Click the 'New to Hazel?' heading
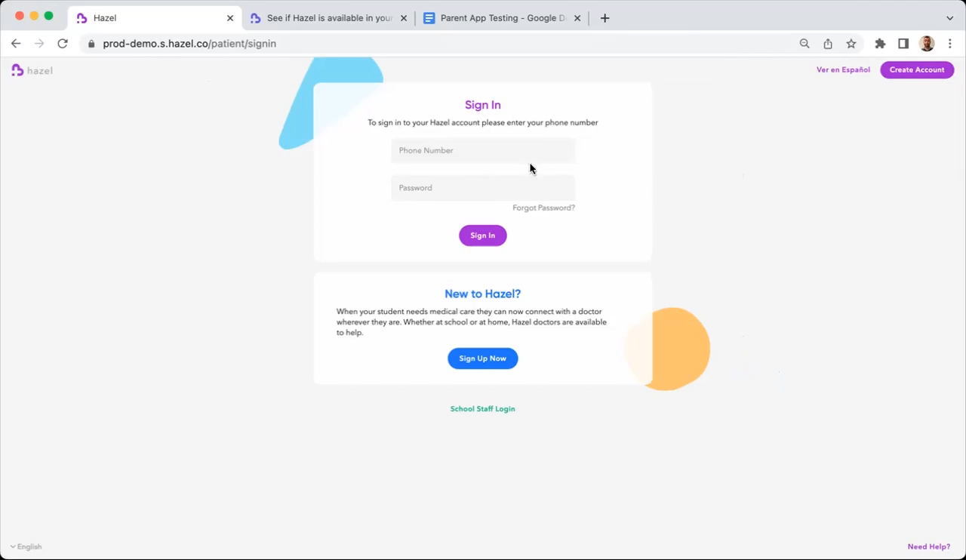966x560 pixels. tap(483, 294)
